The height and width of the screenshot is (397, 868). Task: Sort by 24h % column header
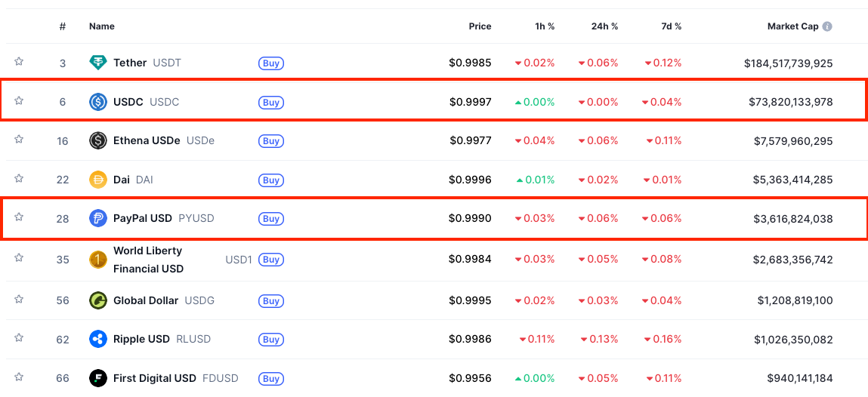coord(604,26)
